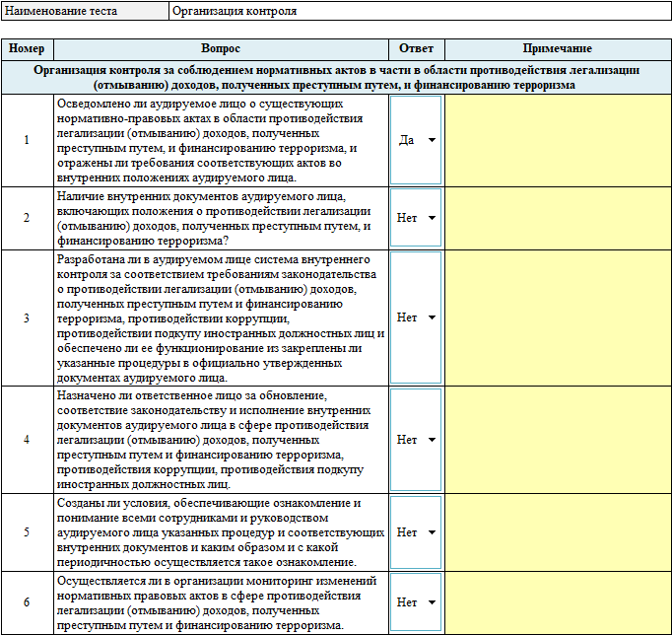Viewport: 672px width, 635px height.
Task: Select number cell '2'
Action: 27,218
